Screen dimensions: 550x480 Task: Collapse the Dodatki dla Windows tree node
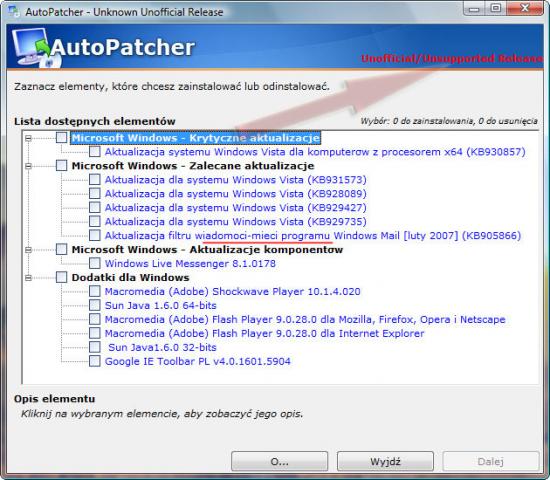pos(28,278)
